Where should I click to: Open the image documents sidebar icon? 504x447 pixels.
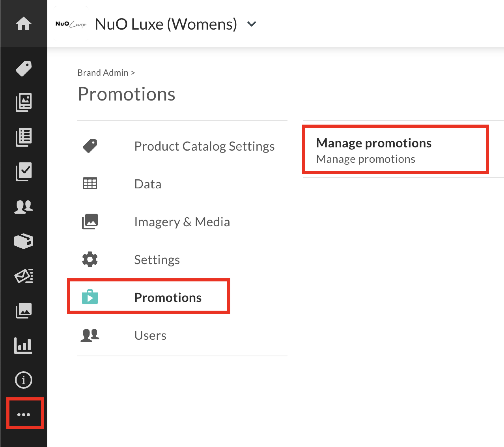24,102
